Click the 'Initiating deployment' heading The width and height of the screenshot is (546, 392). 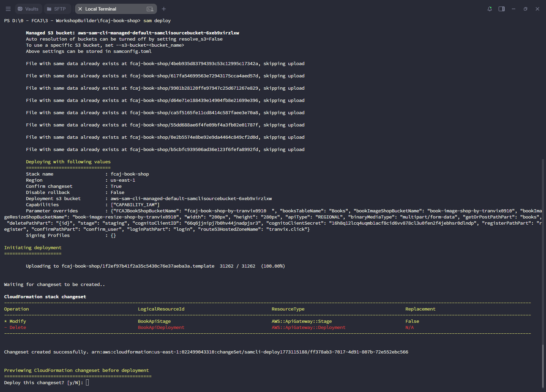(33, 247)
